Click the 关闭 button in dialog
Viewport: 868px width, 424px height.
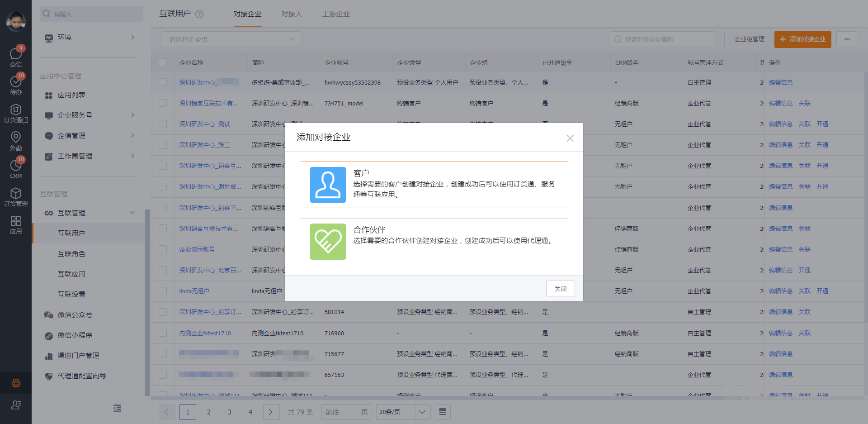click(561, 289)
